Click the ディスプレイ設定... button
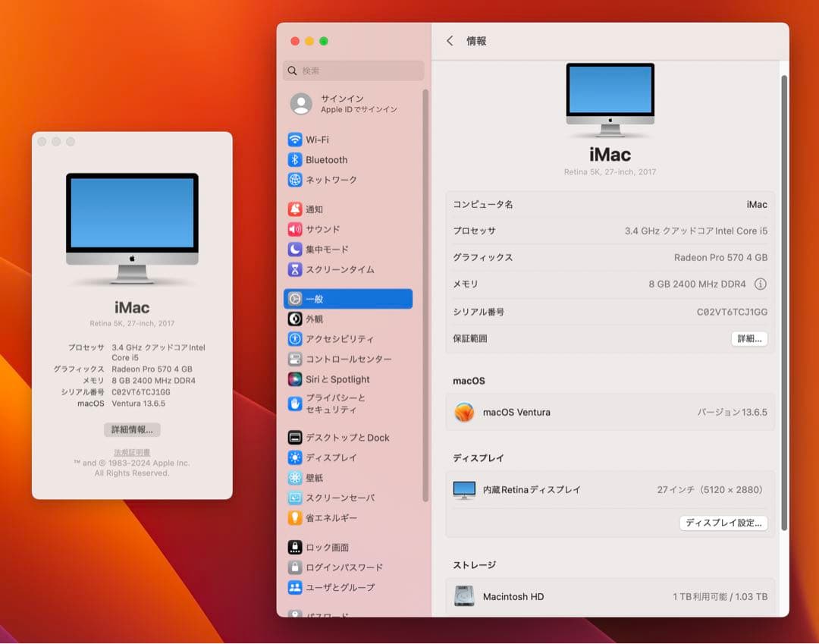This screenshot has height=644, width=819. pos(723,523)
